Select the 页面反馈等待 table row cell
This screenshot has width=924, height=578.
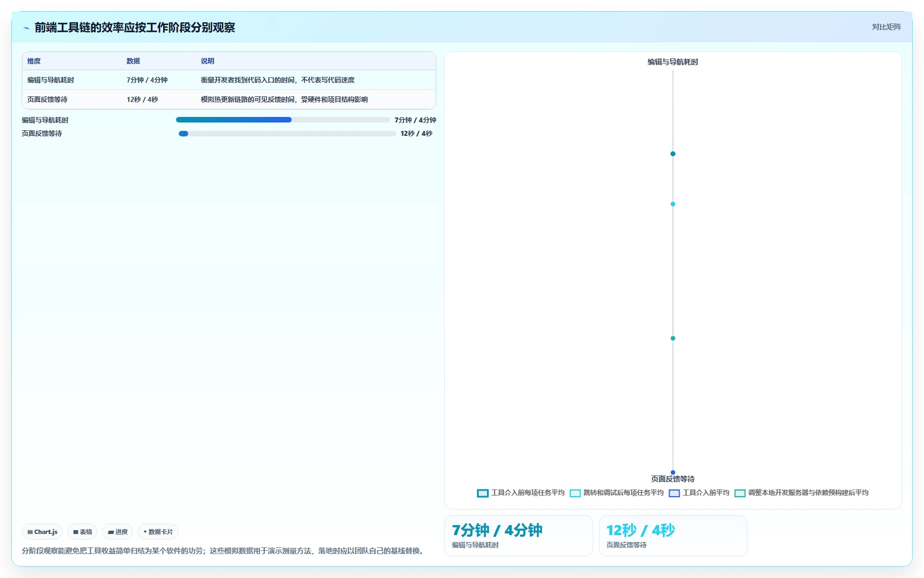click(x=47, y=100)
